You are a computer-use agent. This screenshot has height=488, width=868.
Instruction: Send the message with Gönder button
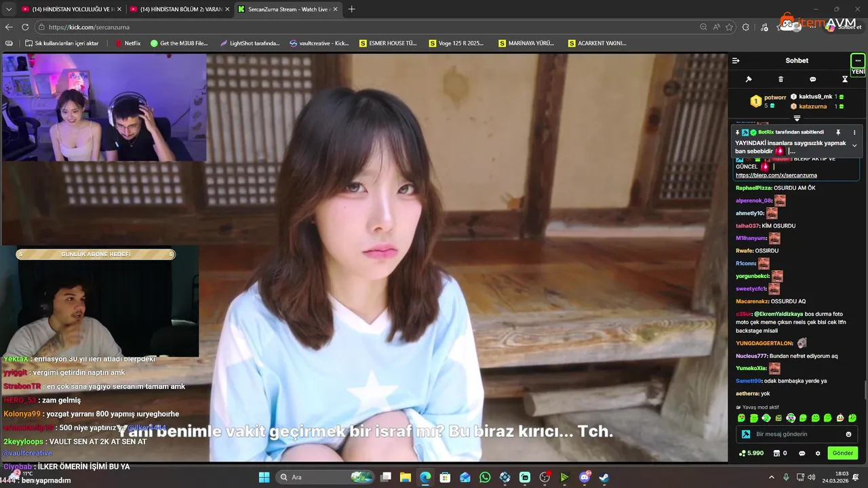(843, 453)
